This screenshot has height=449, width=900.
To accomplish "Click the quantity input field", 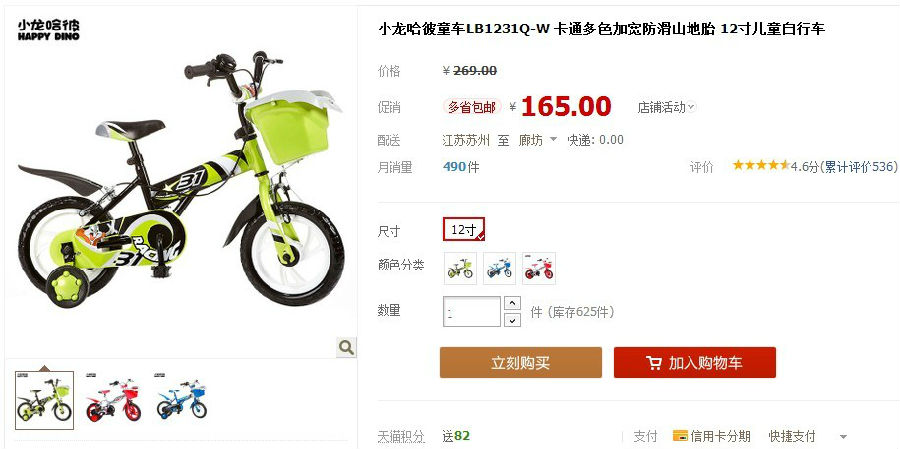I will coord(472,311).
